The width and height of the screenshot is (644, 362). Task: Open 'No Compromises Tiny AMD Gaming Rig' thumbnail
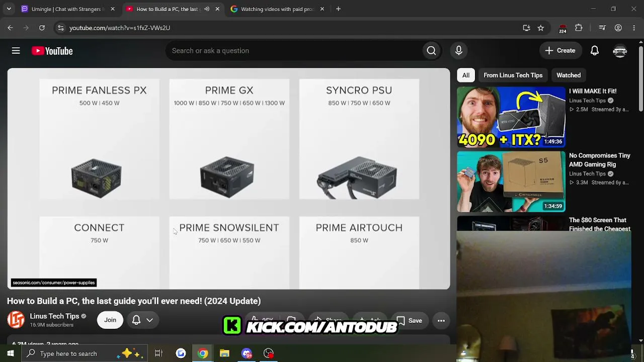click(511, 182)
